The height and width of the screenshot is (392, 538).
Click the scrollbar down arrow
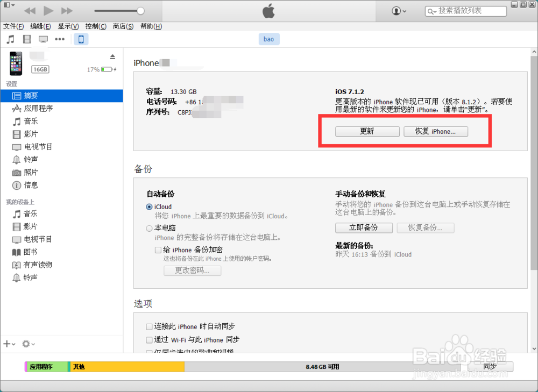point(534,348)
